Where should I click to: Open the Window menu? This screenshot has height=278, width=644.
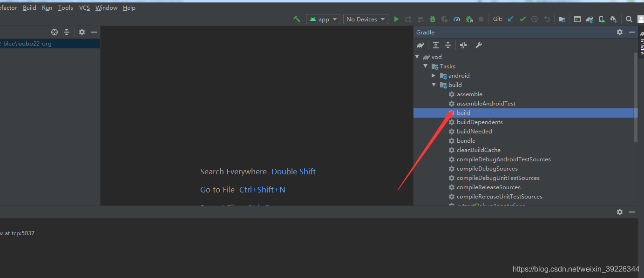[x=106, y=7]
